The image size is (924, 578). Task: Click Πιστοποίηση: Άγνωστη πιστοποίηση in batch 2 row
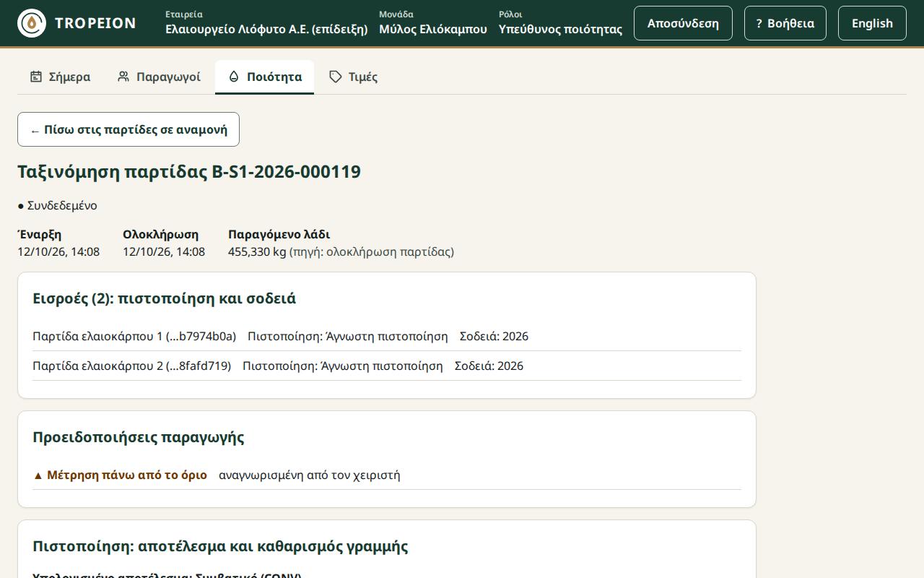[x=343, y=366]
